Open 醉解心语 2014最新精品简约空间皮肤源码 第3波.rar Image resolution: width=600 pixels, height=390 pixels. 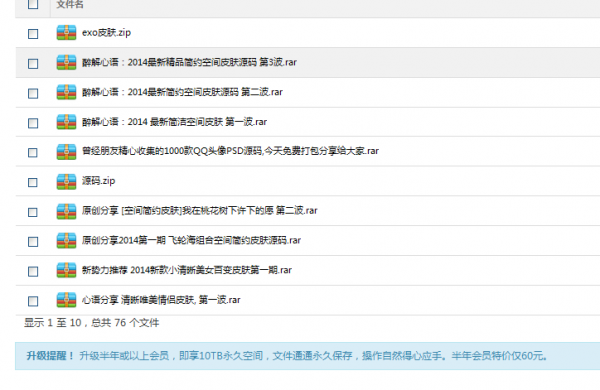tap(189, 62)
